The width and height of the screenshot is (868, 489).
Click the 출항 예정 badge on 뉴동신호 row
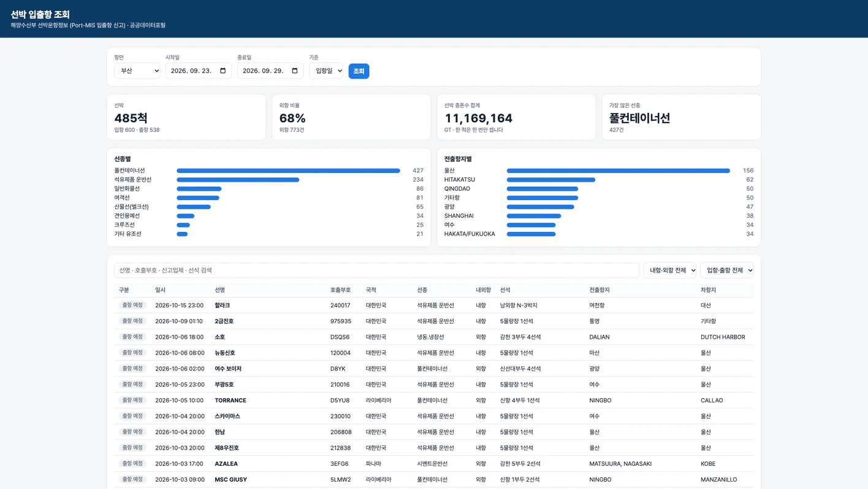click(132, 353)
